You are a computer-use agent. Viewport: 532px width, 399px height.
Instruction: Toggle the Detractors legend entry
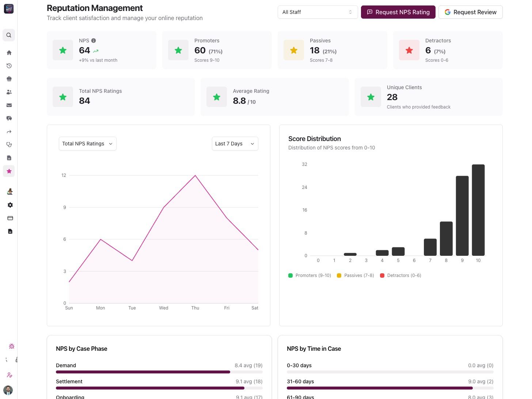click(x=400, y=275)
